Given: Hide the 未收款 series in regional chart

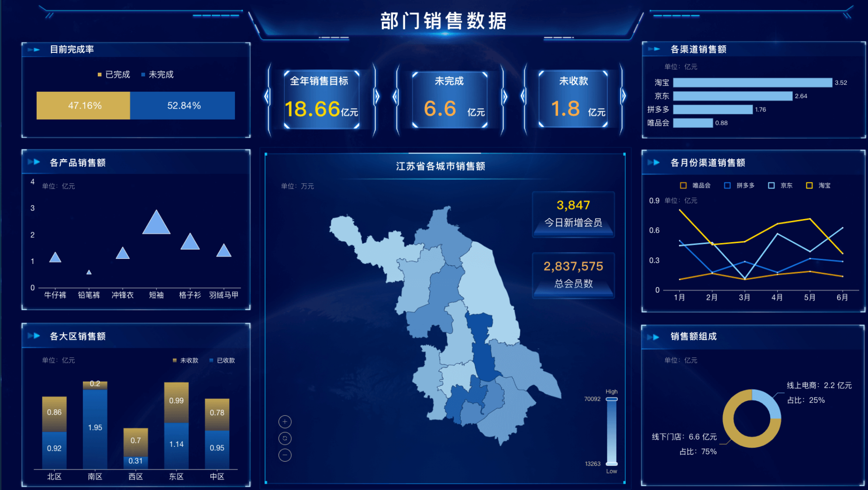Looking at the screenshot, I should click(x=185, y=360).
